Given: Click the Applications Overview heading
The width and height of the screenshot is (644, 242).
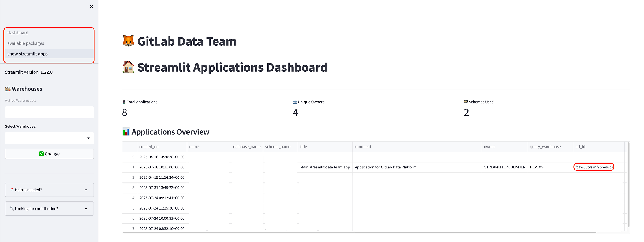Looking at the screenshot, I should (170, 132).
